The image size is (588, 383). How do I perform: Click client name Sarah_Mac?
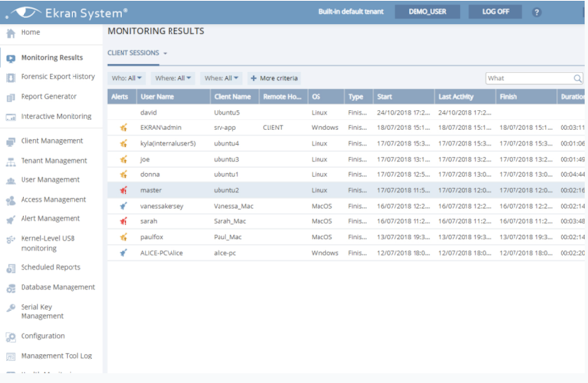pyautogui.click(x=229, y=221)
